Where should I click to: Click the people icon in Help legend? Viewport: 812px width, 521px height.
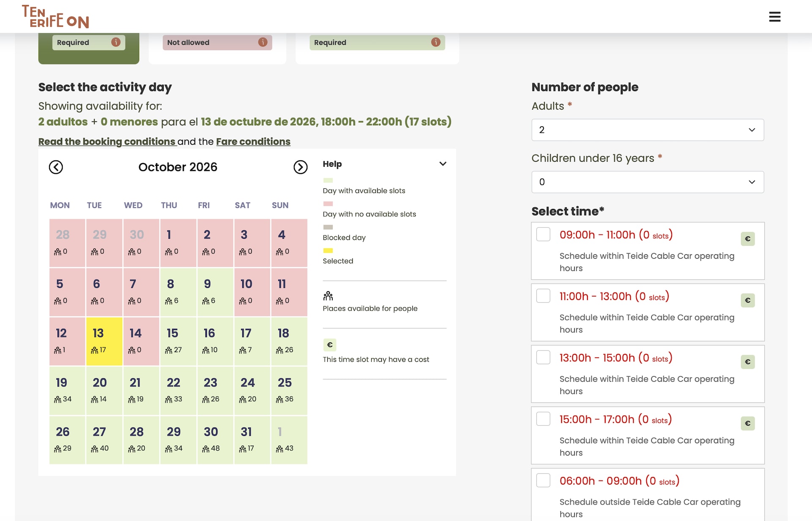click(328, 296)
